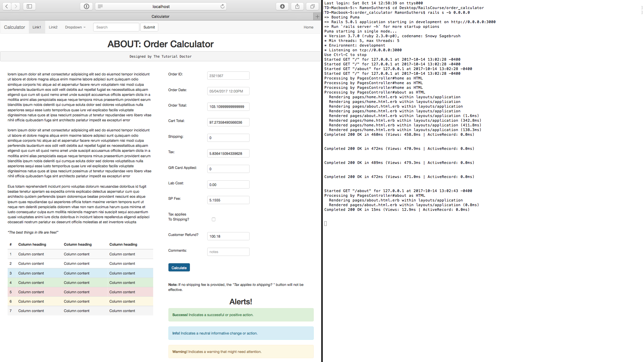Click the 1Password extension icon
644x362 pixels.
point(86,6)
